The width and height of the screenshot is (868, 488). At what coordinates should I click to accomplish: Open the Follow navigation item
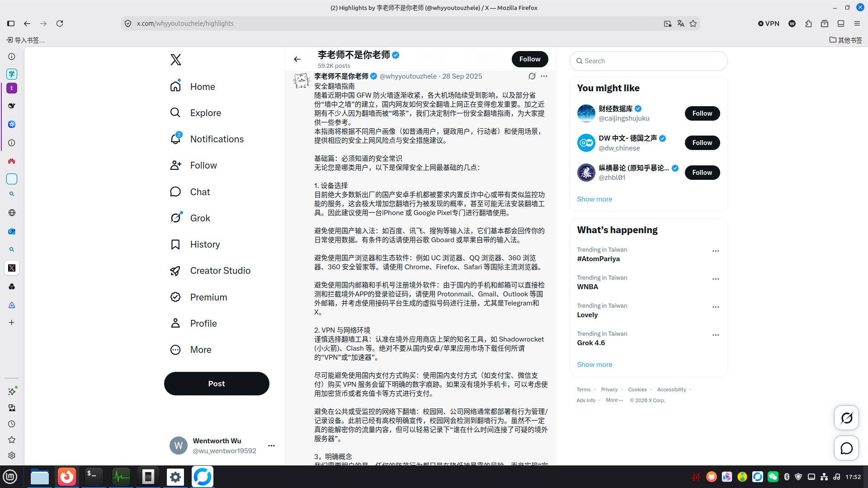click(193, 165)
